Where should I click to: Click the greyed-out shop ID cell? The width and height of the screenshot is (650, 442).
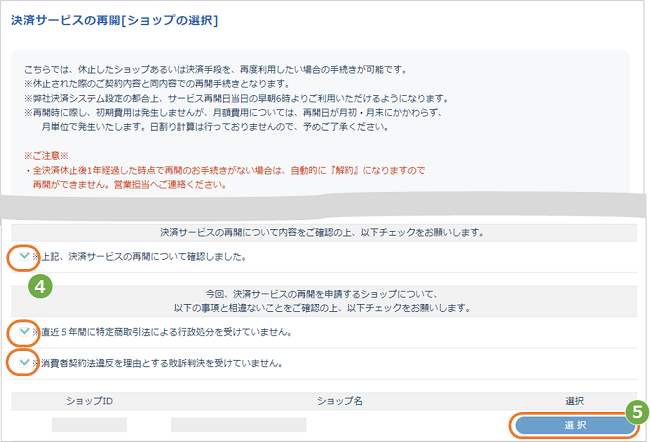pos(90,425)
